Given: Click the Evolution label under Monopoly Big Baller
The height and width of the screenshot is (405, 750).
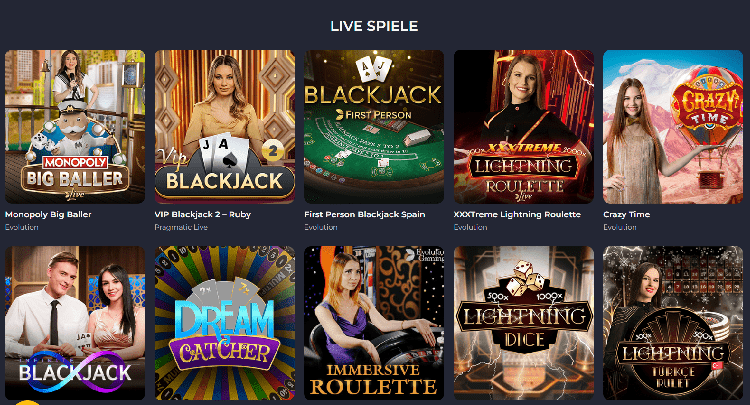Looking at the screenshot, I should click(22, 227).
